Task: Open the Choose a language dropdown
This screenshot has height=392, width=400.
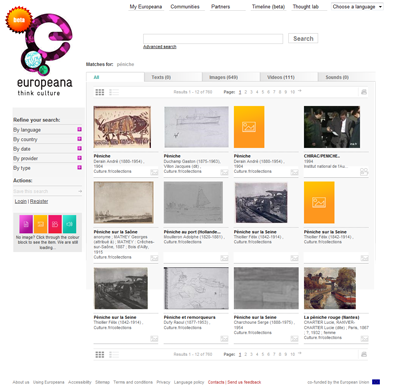Action: pyautogui.click(x=357, y=7)
